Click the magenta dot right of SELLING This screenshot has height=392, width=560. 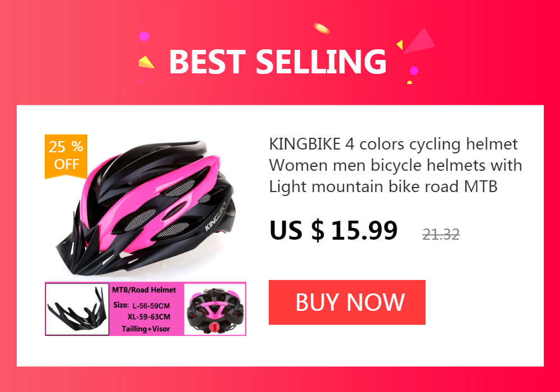click(414, 71)
